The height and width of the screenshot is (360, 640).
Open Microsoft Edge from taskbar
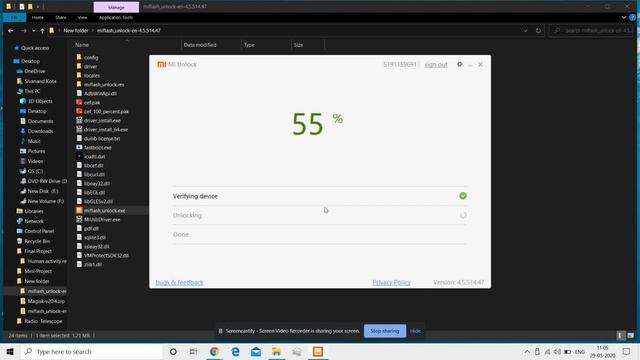click(x=236, y=352)
